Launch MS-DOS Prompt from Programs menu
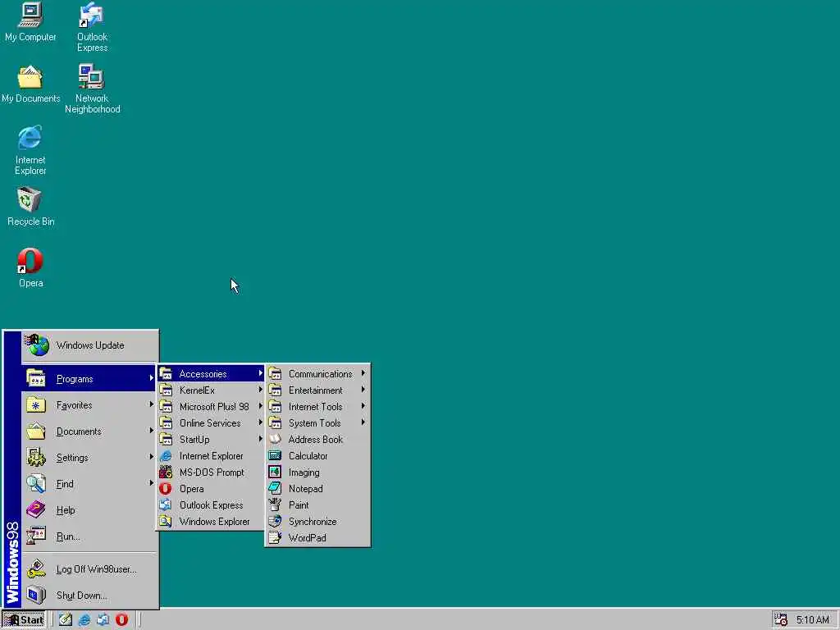840x630 pixels. [x=211, y=472]
